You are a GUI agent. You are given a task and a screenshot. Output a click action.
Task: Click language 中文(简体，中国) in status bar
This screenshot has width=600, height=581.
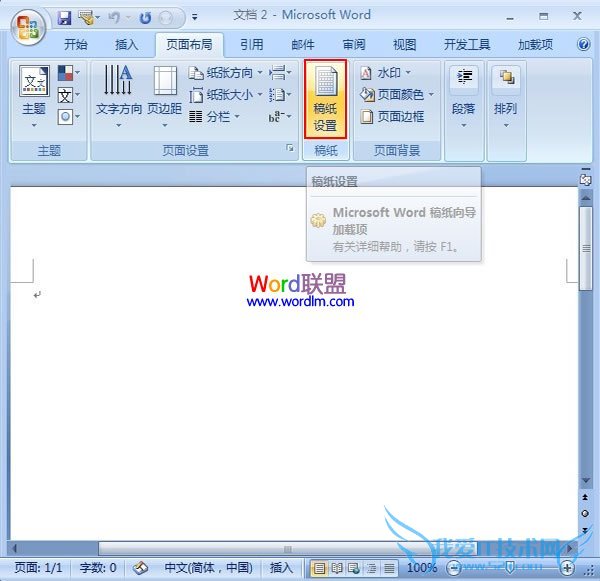point(209,568)
